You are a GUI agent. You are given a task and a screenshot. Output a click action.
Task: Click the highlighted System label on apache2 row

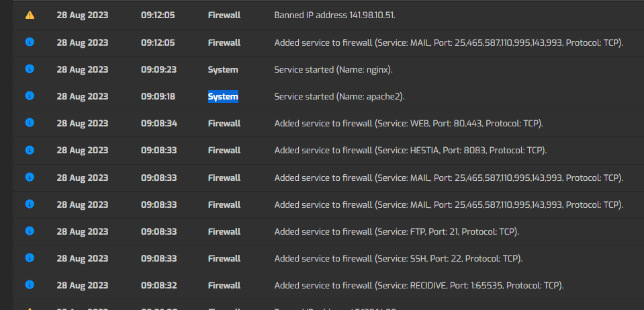(223, 97)
